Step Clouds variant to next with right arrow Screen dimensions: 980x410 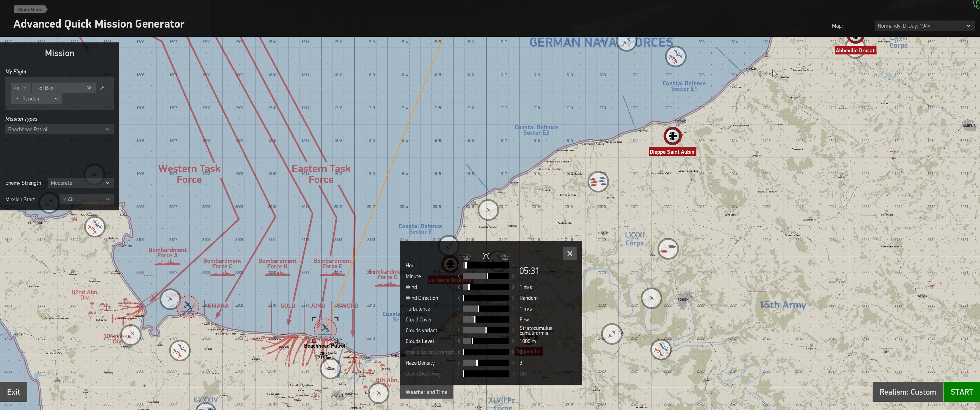click(513, 331)
